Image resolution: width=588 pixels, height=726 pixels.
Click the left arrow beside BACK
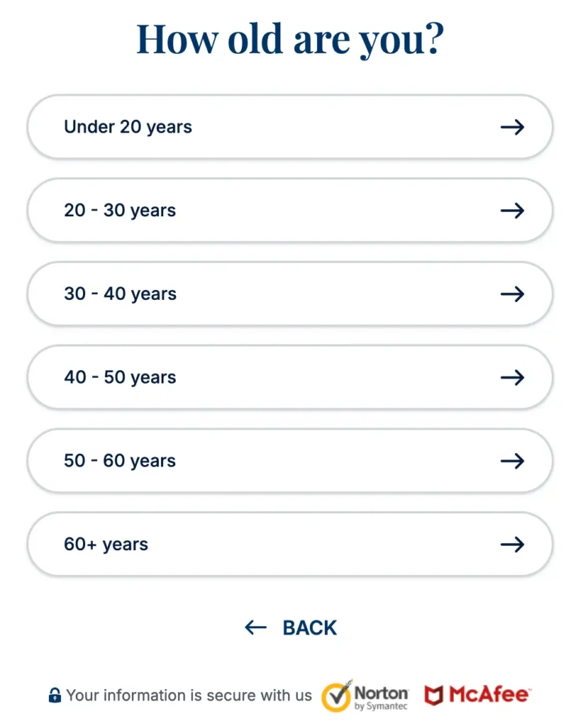pyautogui.click(x=255, y=627)
